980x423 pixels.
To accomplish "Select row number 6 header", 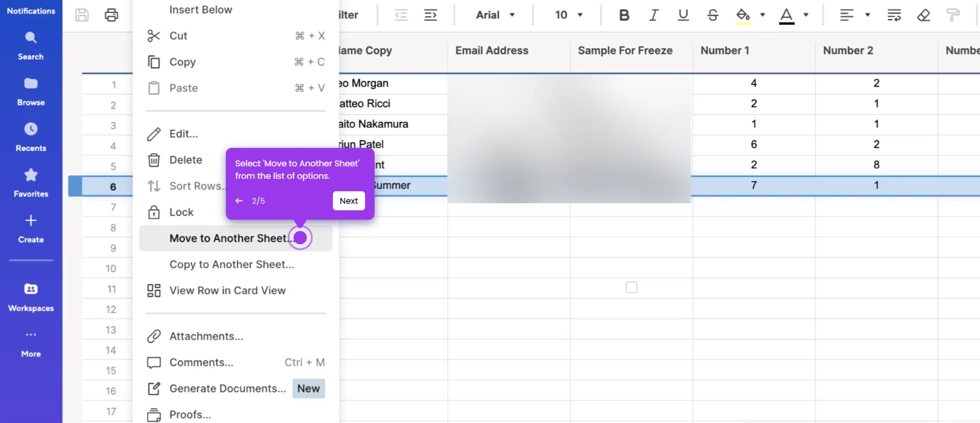I will (107, 187).
